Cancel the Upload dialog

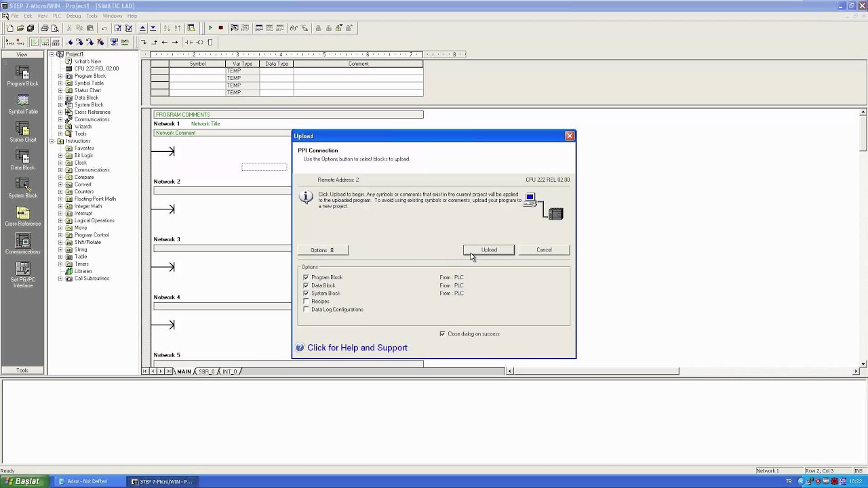coord(544,250)
